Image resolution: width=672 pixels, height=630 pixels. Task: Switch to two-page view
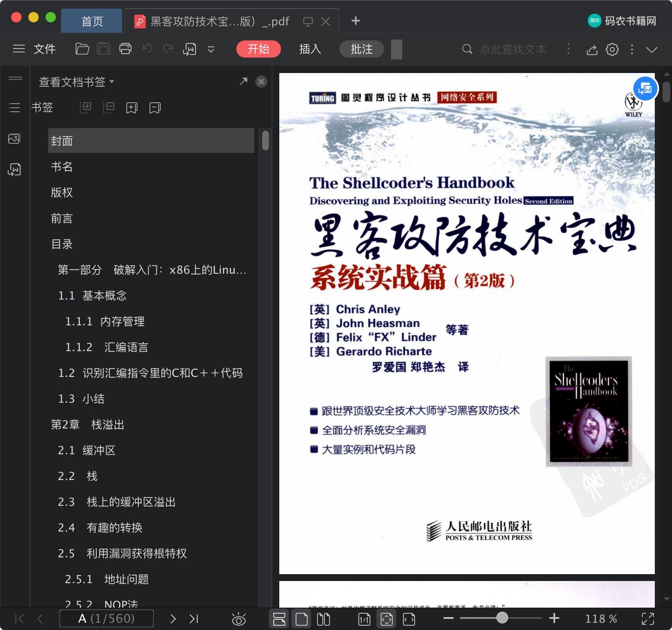[x=324, y=619]
